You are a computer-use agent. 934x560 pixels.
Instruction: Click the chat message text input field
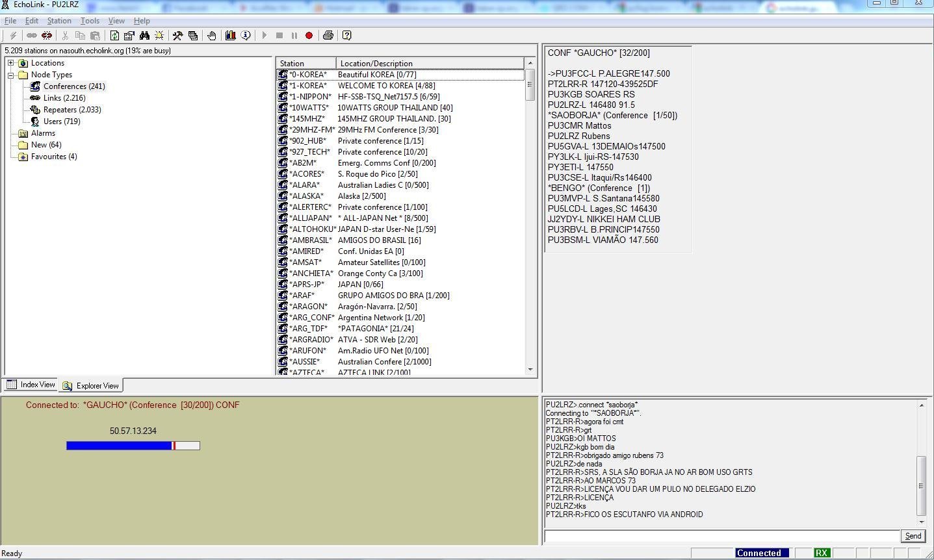(x=721, y=536)
